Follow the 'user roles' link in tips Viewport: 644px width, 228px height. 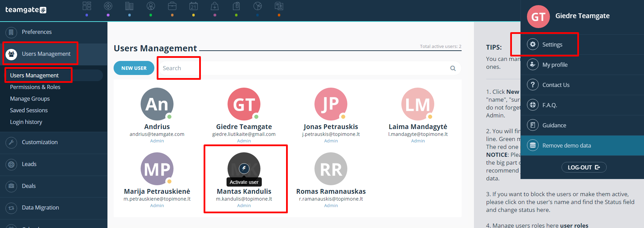(x=574, y=225)
